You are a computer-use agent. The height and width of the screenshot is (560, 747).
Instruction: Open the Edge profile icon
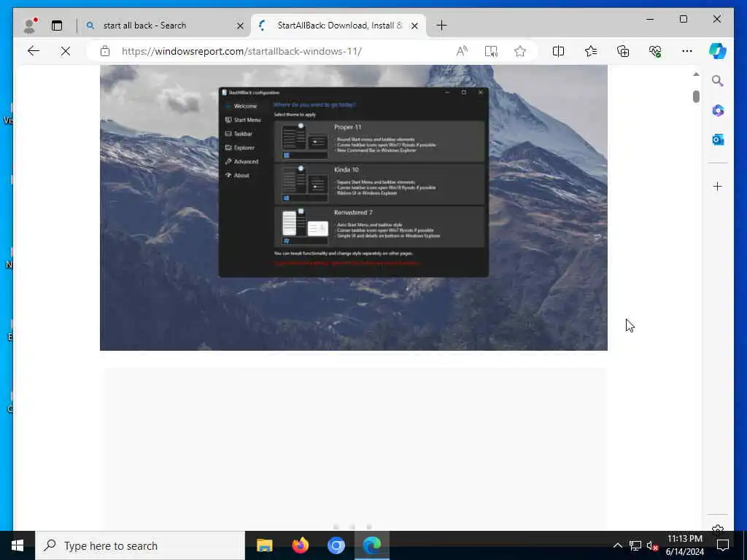coord(30,26)
